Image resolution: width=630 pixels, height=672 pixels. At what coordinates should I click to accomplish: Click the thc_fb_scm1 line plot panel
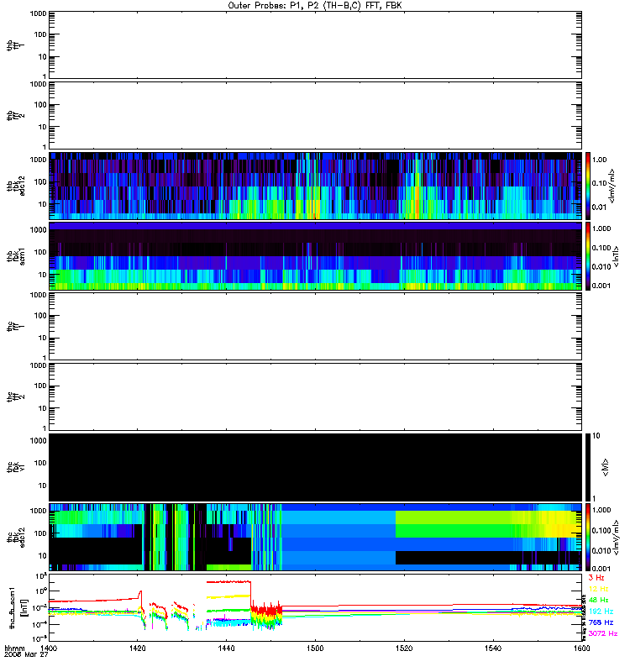(315, 607)
